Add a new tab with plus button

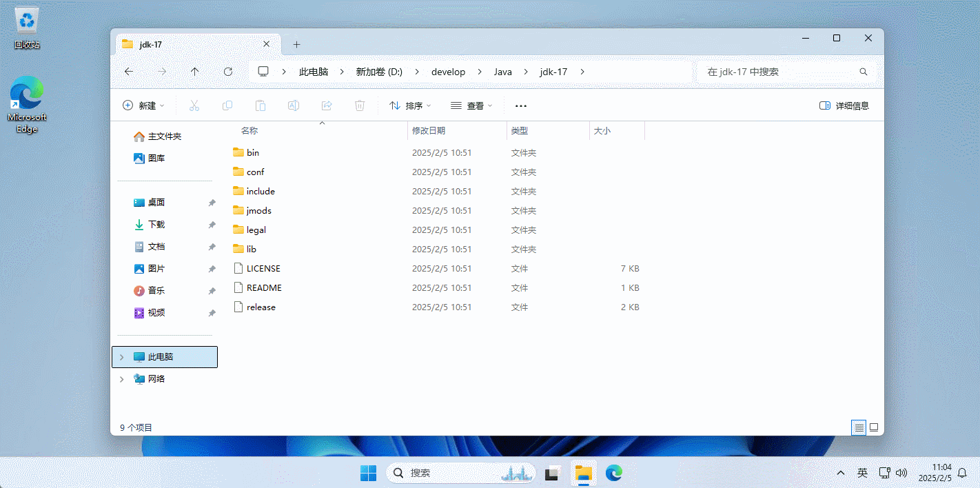(x=296, y=44)
